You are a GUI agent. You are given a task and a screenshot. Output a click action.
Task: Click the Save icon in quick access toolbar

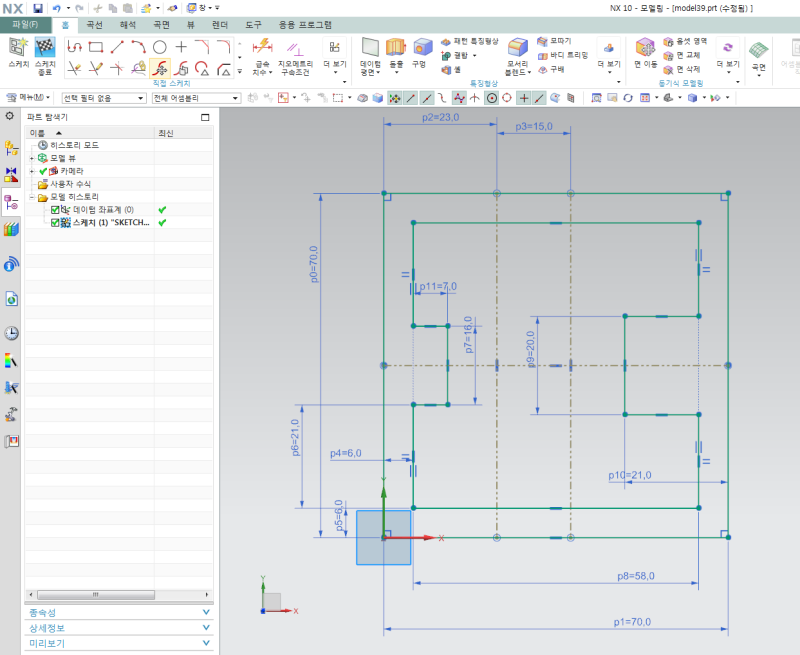coord(38,7)
